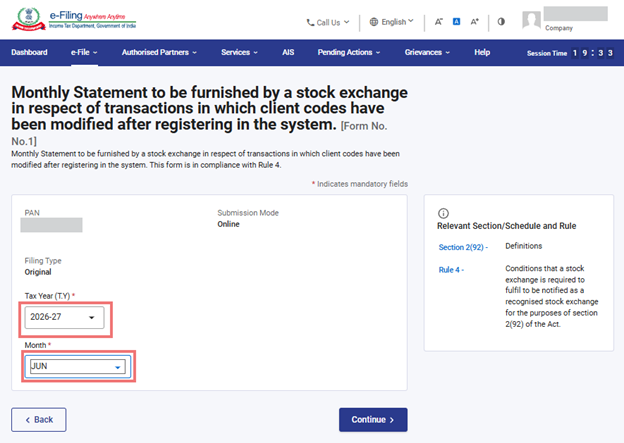Click the user profile avatar

pyautogui.click(x=531, y=20)
